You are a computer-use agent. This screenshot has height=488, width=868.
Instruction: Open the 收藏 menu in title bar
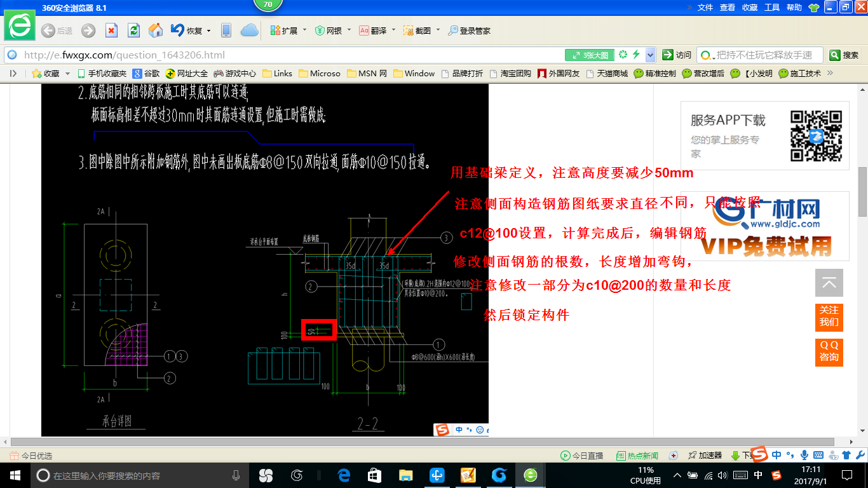(x=750, y=8)
